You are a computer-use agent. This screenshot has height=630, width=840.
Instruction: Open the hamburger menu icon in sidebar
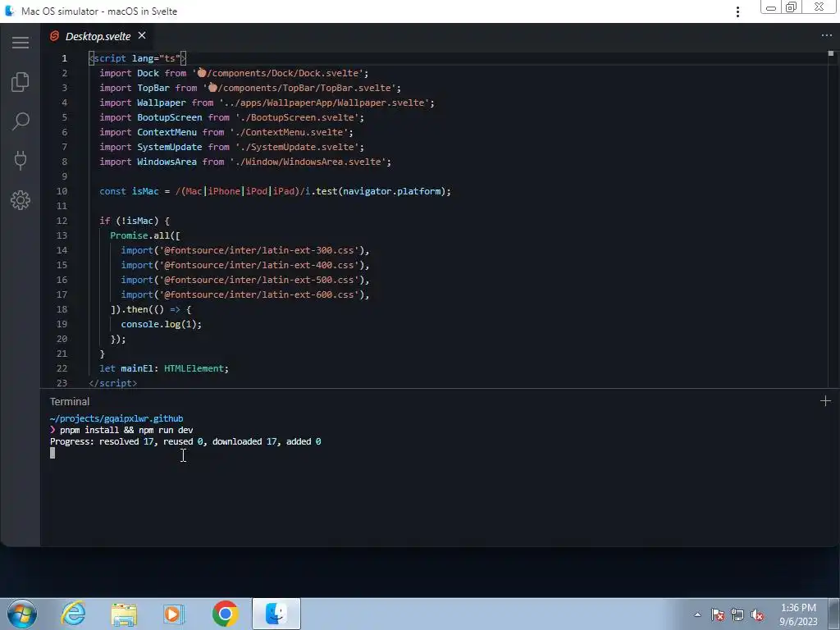click(x=21, y=43)
